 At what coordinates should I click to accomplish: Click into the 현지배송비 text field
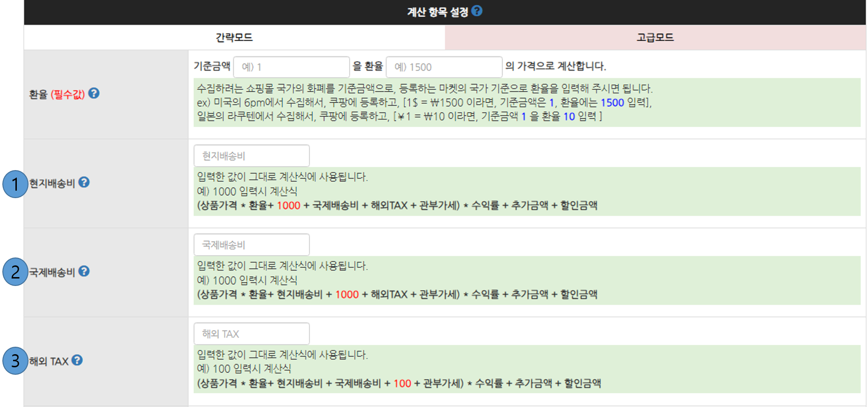[251, 156]
